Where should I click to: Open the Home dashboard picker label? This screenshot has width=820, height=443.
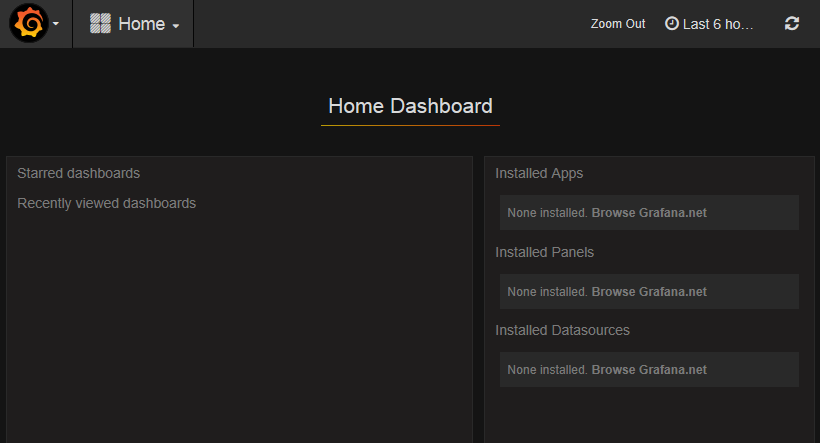[x=141, y=24]
